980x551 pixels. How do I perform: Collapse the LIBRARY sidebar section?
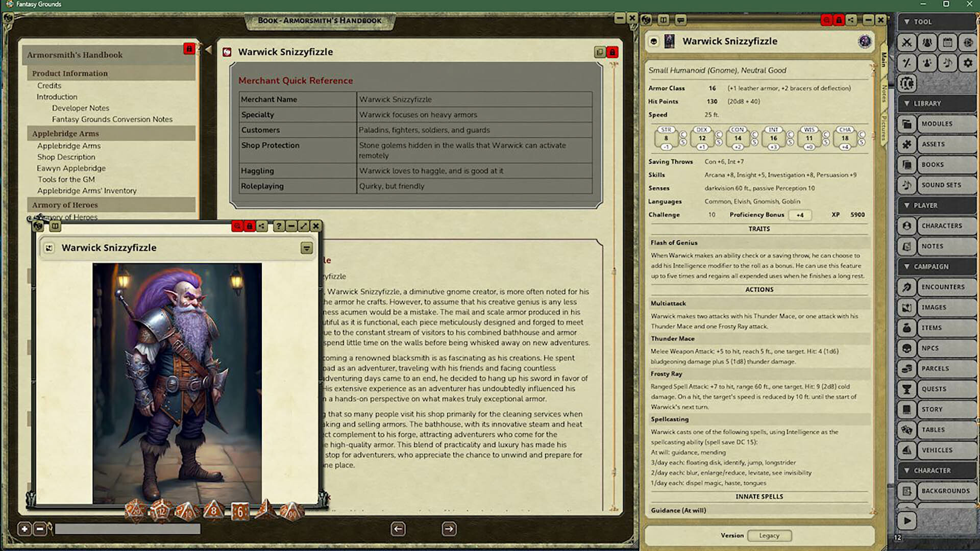(x=907, y=103)
